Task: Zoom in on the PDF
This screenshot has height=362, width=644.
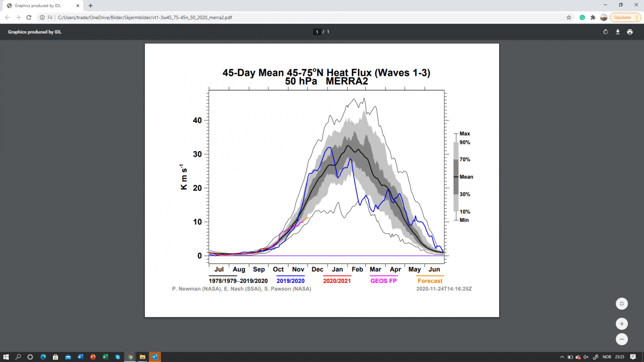Action: pyautogui.click(x=622, y=324)
